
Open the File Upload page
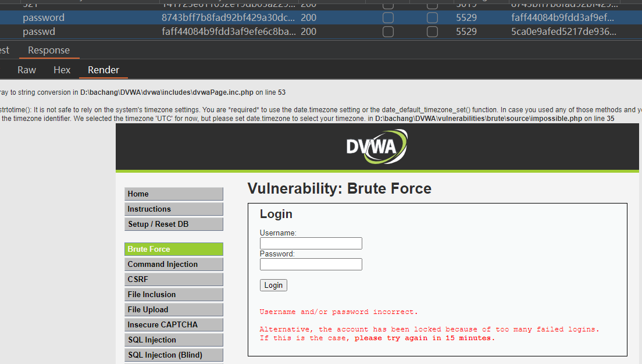[174, 310]
